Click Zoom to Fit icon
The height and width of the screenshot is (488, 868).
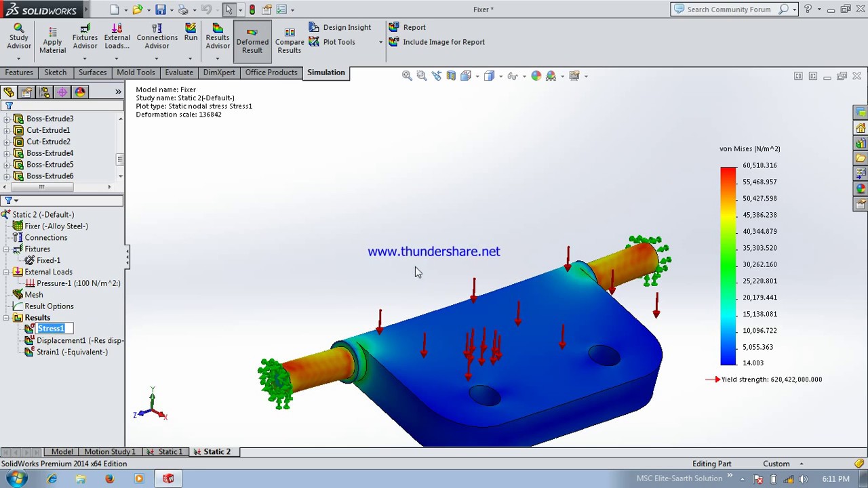[x=407, y=76]
